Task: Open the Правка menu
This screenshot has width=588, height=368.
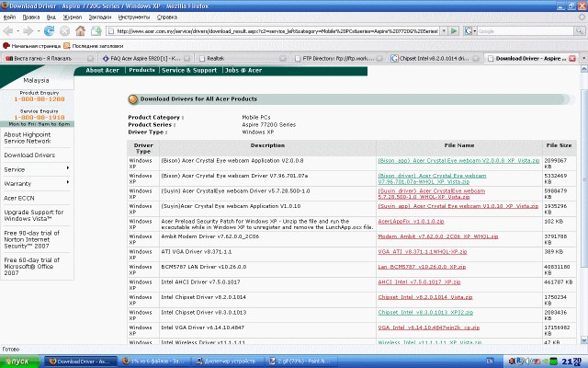Action: click(30, 17)
